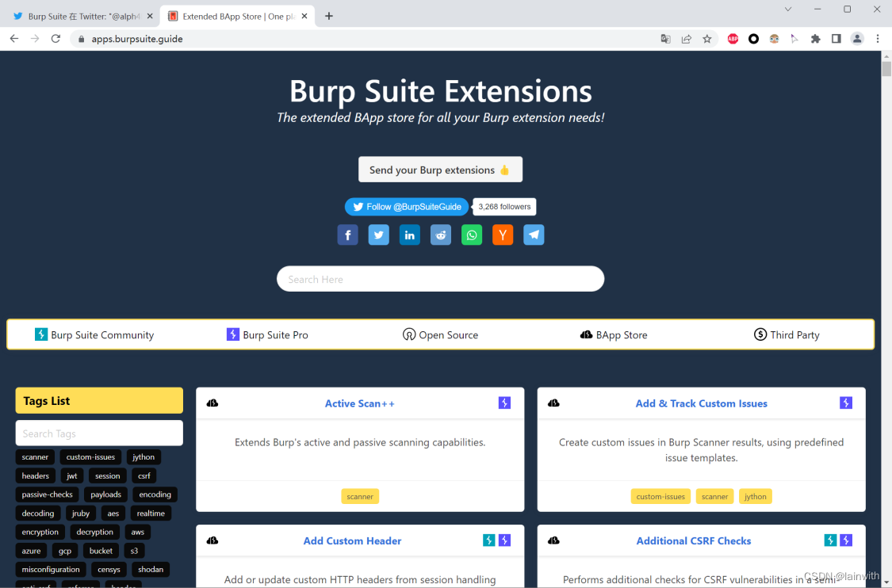The image size is (892, 588).
Task: Filter by BApp Store
Action: pos(614,335)
